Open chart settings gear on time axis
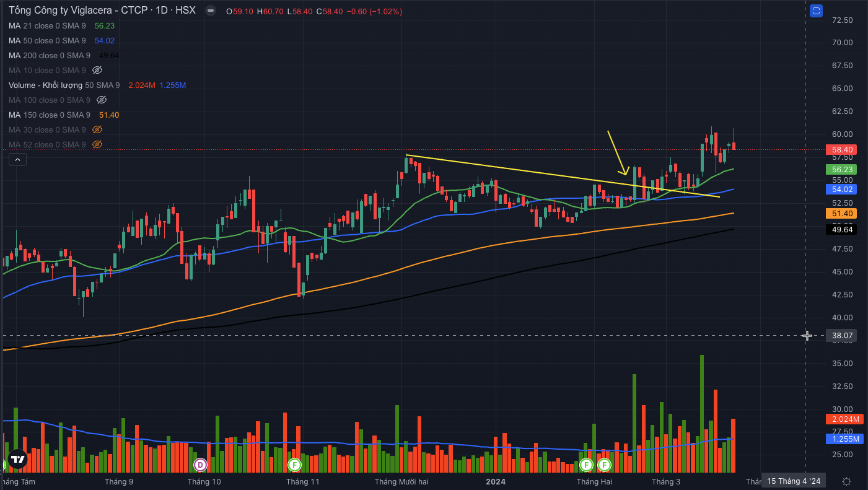 click(x=847, y=481)
